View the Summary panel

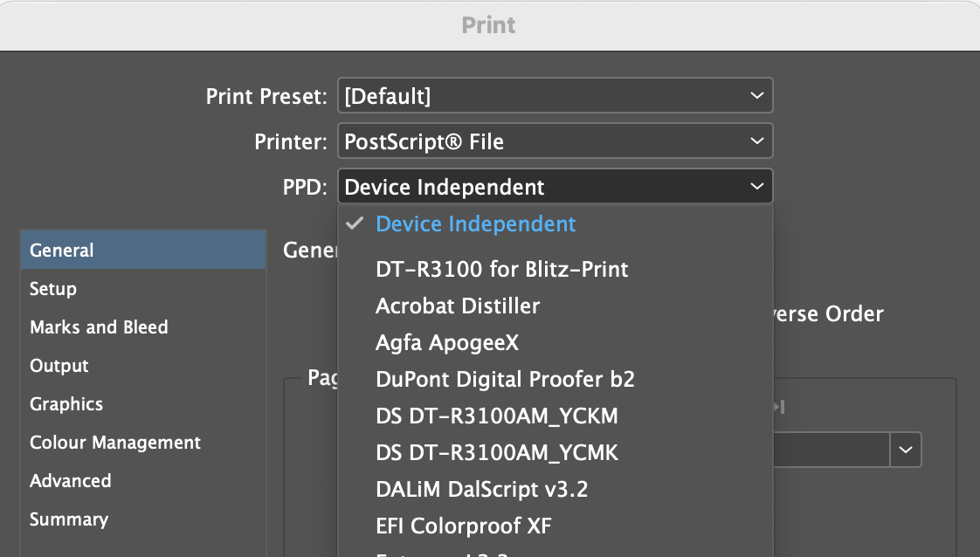[x=69, y=519]
